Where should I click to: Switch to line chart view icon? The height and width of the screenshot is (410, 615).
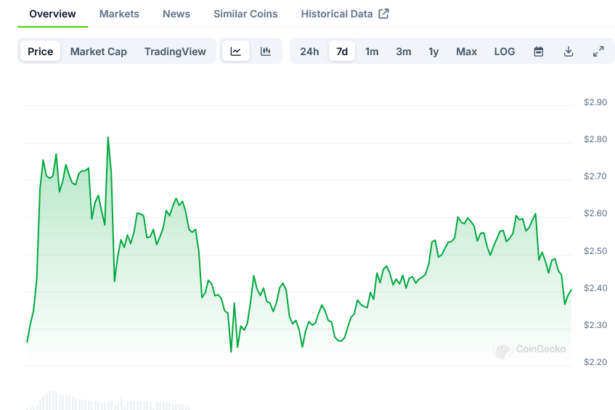236,52
